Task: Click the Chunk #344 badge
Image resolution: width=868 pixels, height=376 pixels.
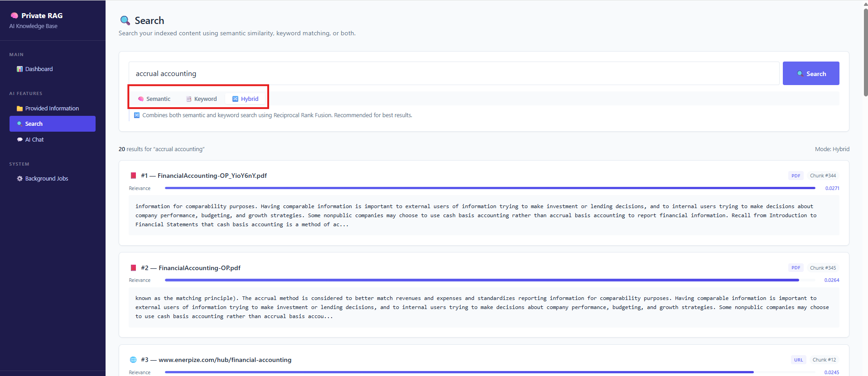Action: (823, 176)
